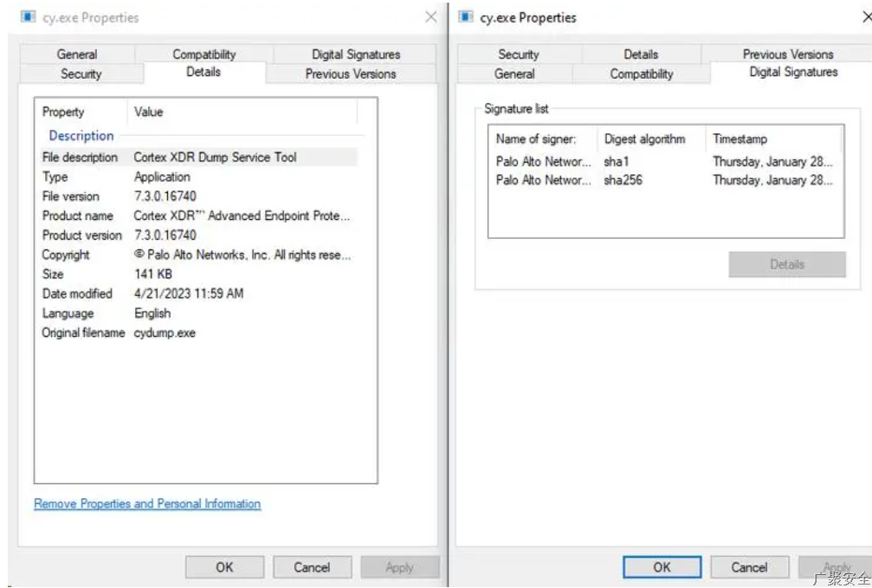Click the Digest algorithm column header
This screenshot has height=588, width=872.
(651, 139)
